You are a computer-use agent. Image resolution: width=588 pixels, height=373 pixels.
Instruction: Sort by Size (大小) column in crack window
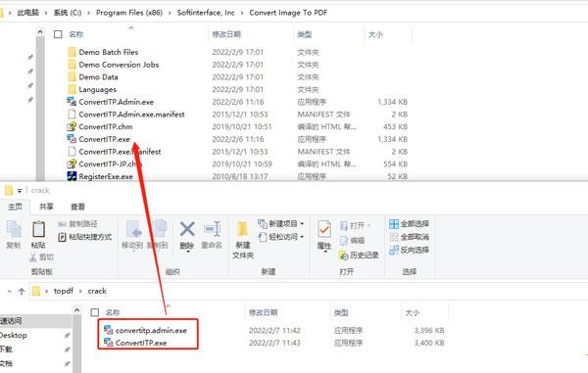[x=413, y=312]
